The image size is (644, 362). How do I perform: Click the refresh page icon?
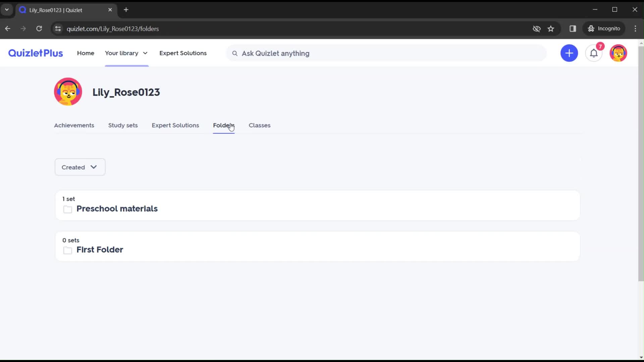click(x=39, y=28)
